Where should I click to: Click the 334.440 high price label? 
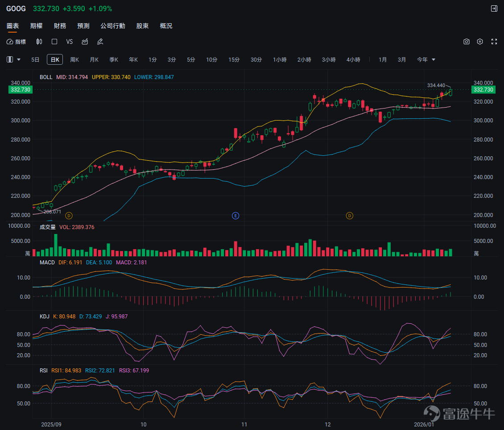pyautogui.click(x=436, y=85)
